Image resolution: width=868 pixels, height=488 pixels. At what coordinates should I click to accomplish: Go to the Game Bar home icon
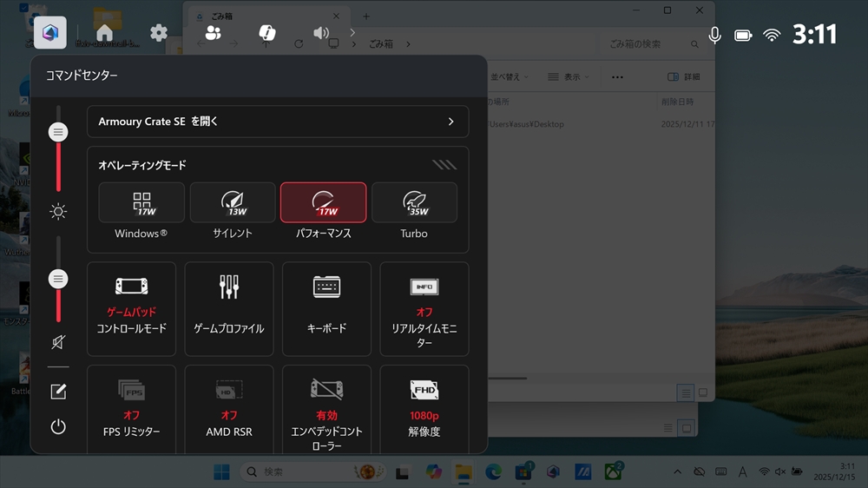click(x=104, y=33)
